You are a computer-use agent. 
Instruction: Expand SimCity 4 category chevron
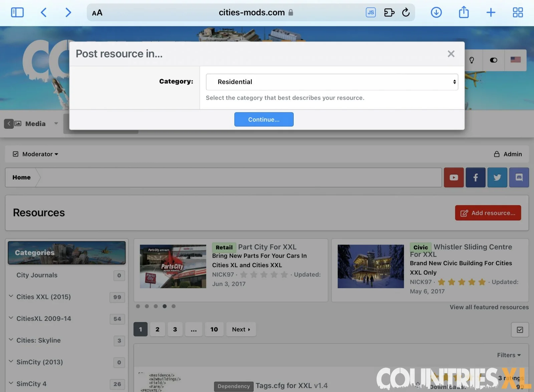click(x=11, y=383)
